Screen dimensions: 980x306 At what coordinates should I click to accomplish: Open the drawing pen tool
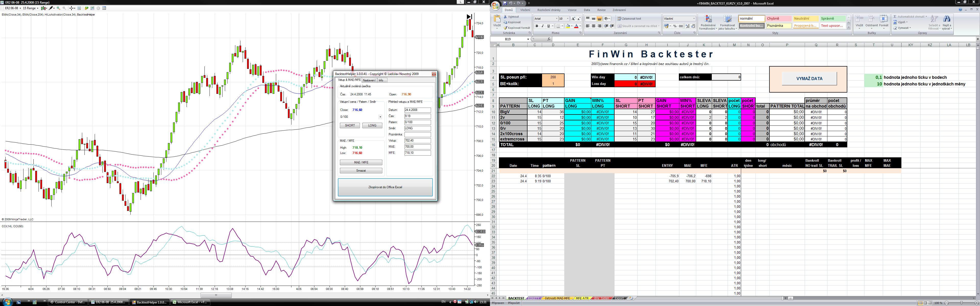click(x=51, y=8)
